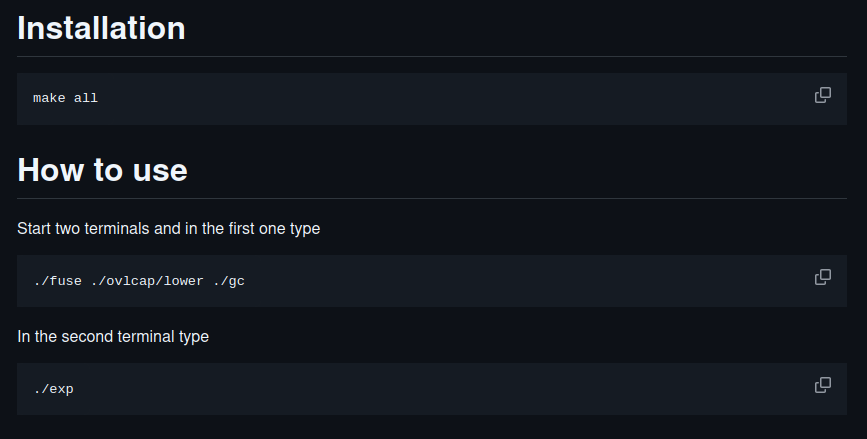Click the In the second terminal type sentence
The width and height of the screenshot is (867, 439).
113,336
